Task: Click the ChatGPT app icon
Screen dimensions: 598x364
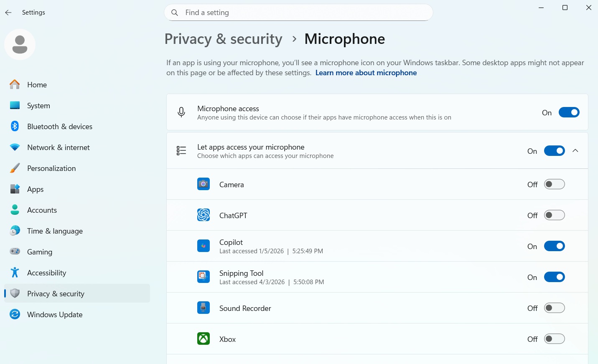Action: [x=204, y=215]
